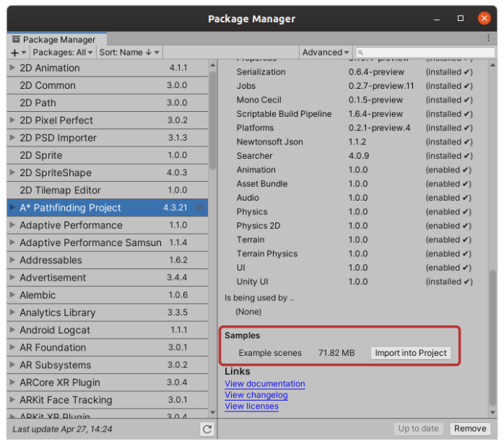Expand the 2D Animation package versions

pyautogui.click(x=12, y=68)
